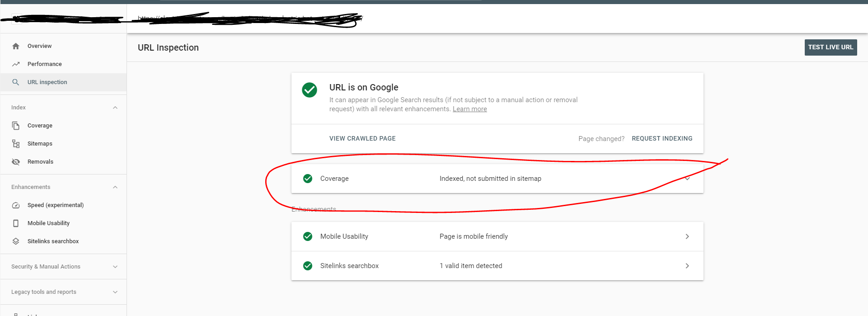
Task: Click green check icon in Sitelinks searchbox row
Action: pyautogui.click(x=308, y=266)
